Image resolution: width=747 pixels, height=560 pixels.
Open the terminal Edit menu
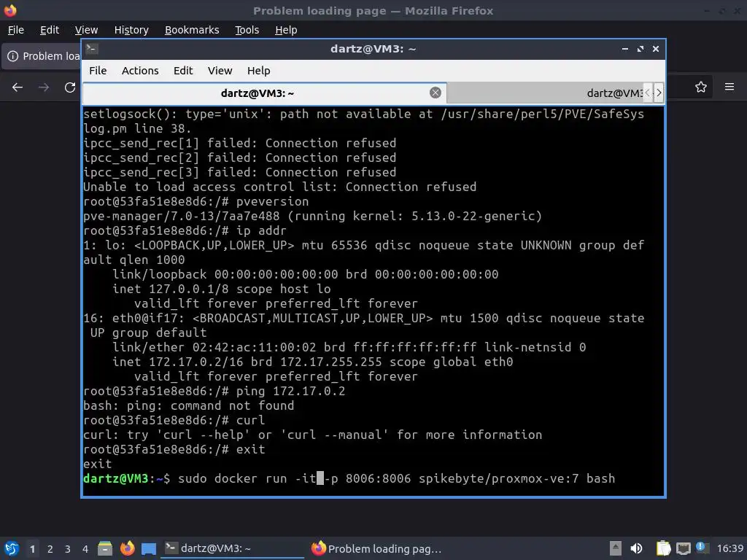[x=183, y=71]
